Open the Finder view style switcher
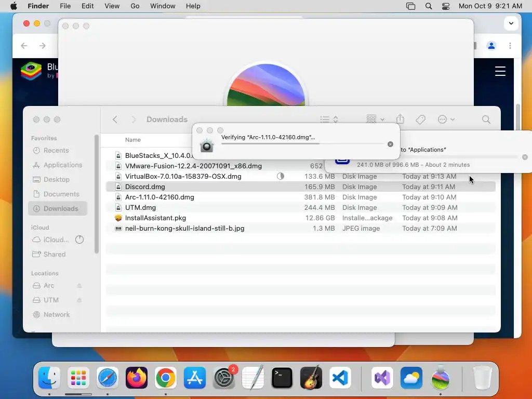The width and height of the screenshot is (532, 399). (329, 119)
